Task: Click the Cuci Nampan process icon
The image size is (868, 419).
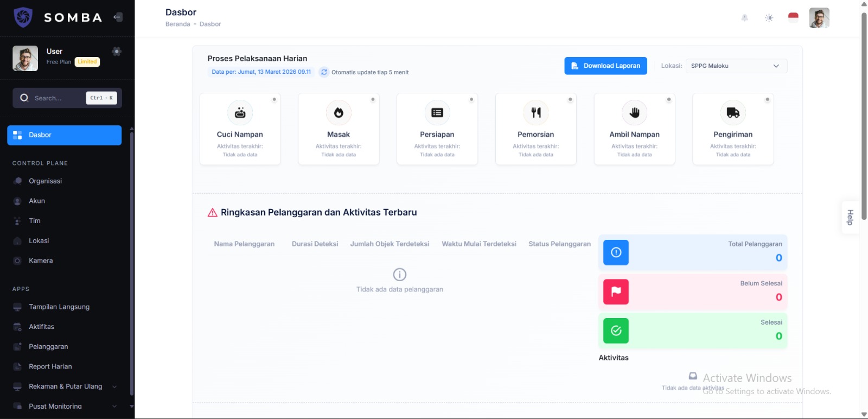Action: click(240, 113)
